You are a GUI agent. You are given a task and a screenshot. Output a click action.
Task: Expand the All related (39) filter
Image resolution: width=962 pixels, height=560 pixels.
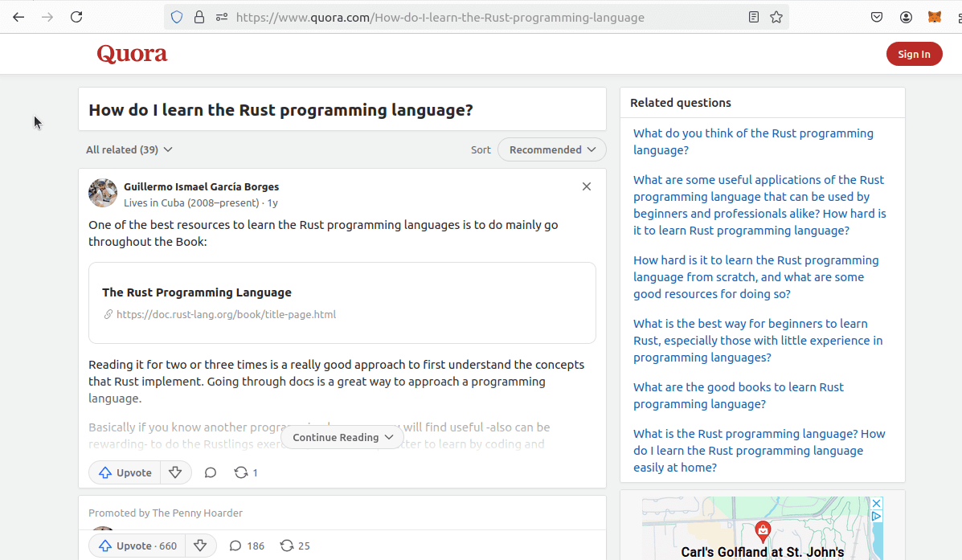[x=129, y=149]
